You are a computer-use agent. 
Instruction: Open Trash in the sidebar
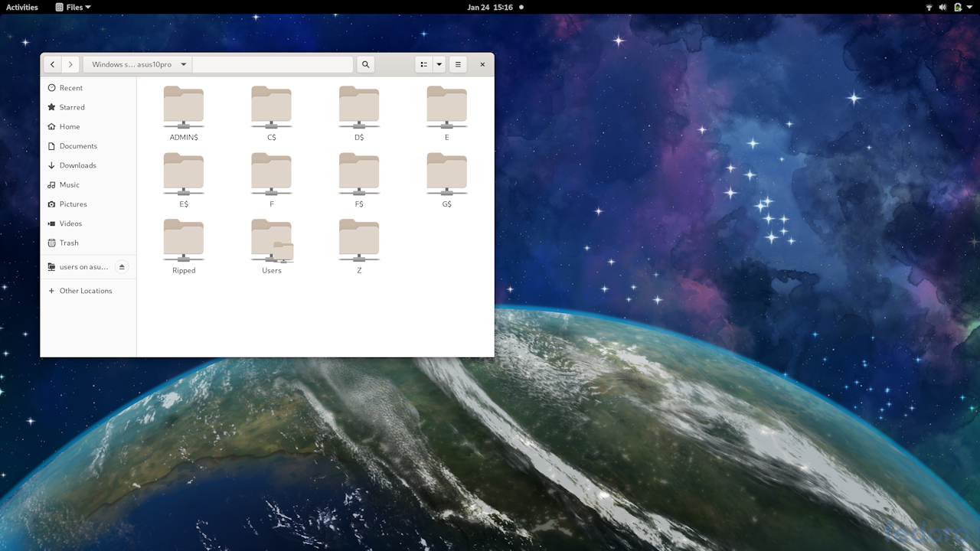[x=88, y=243]
